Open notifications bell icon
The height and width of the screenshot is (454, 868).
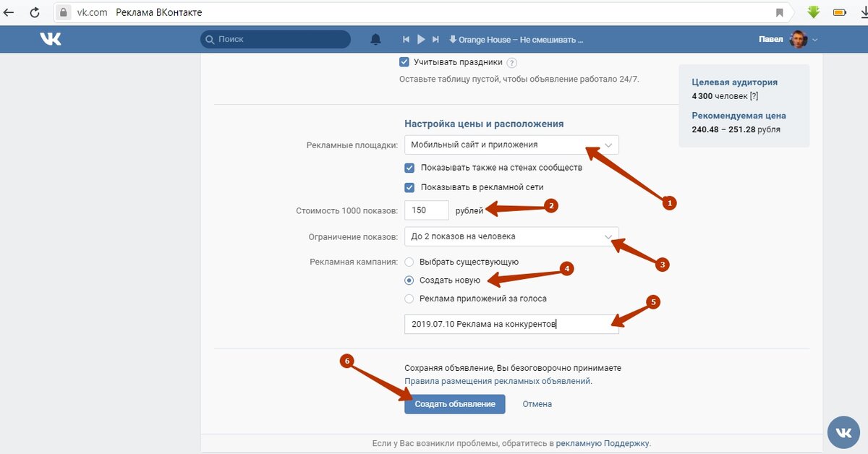click(375, 39)
